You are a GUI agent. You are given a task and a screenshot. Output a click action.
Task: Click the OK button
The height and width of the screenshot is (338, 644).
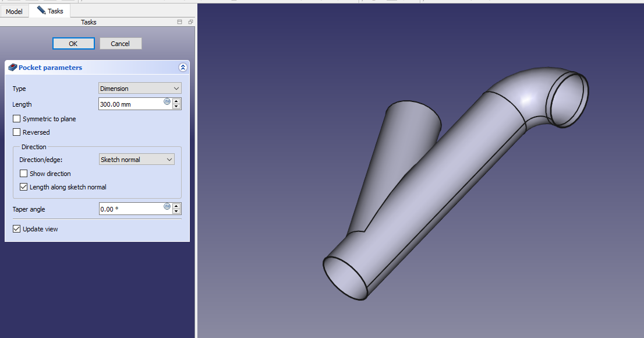click(73, 44)
